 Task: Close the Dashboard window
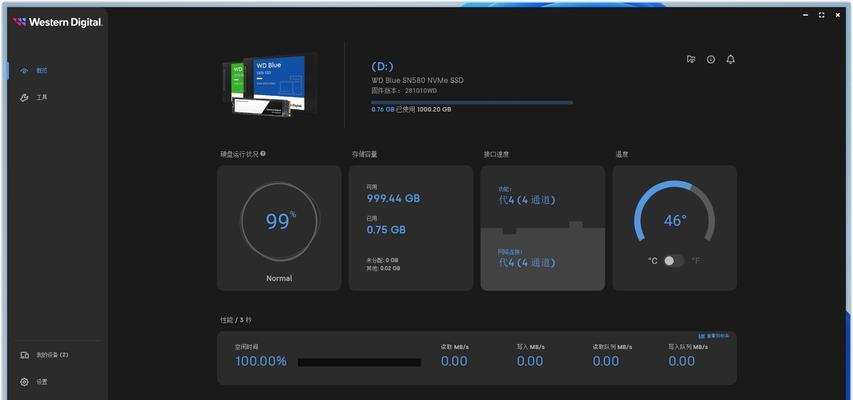pos(837,15)
